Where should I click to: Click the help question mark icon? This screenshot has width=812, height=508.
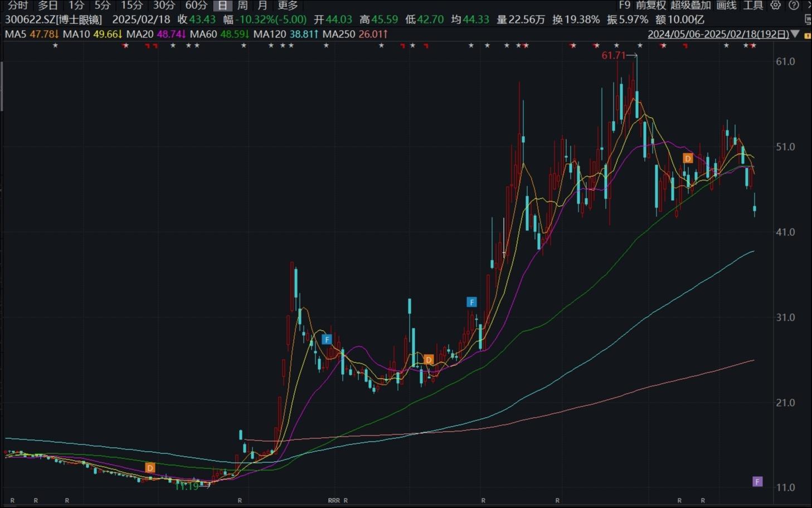click(x=794, y=6)
